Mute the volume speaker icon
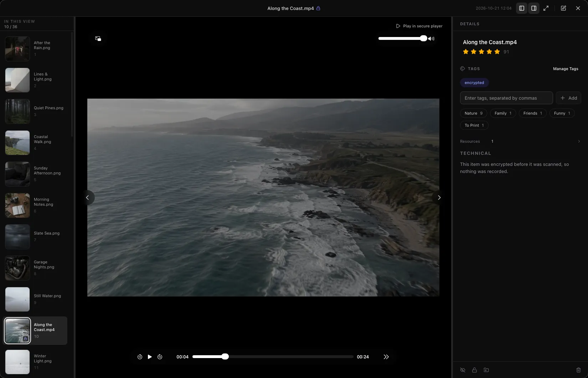 point(431,38)
